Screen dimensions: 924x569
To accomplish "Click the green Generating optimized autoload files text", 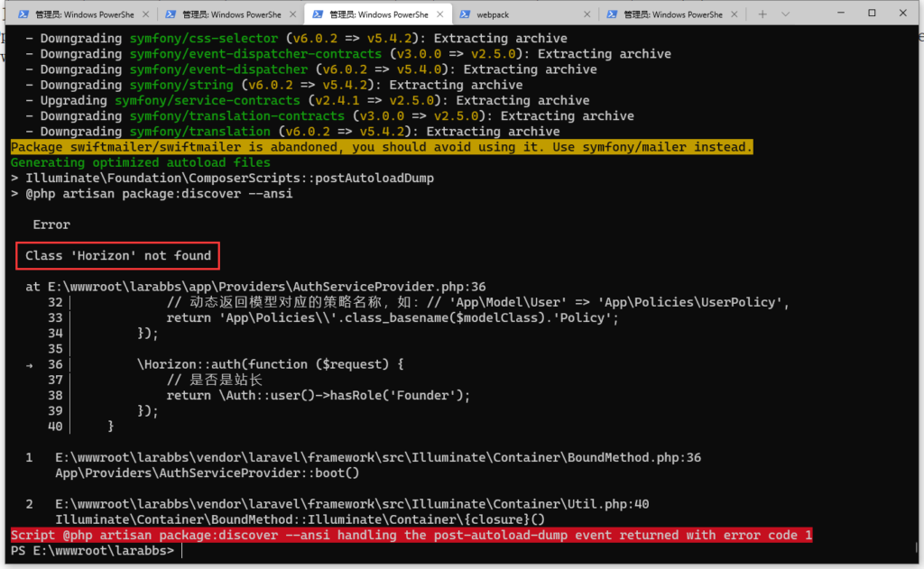I will pyautogui.click(x=135, y=161).
